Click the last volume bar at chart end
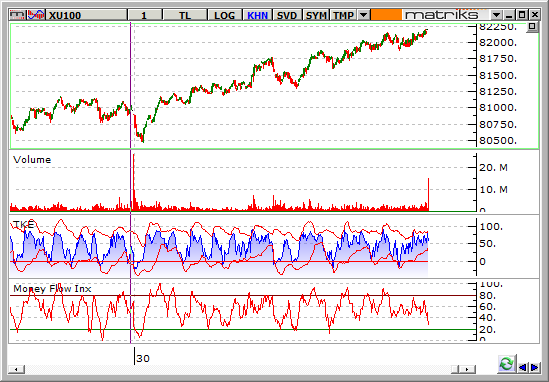The image size is (549, 382). point(429,195)
